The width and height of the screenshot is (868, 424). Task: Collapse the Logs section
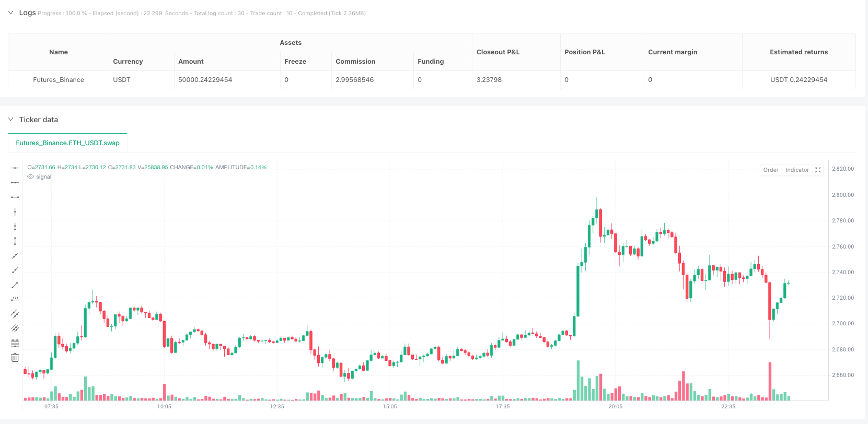click(x=10, y=13)
